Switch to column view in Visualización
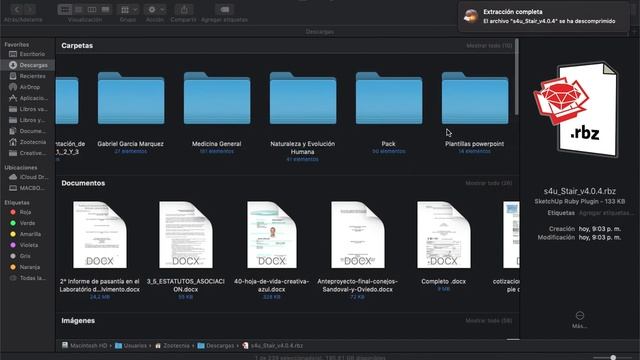 [92, 9]
